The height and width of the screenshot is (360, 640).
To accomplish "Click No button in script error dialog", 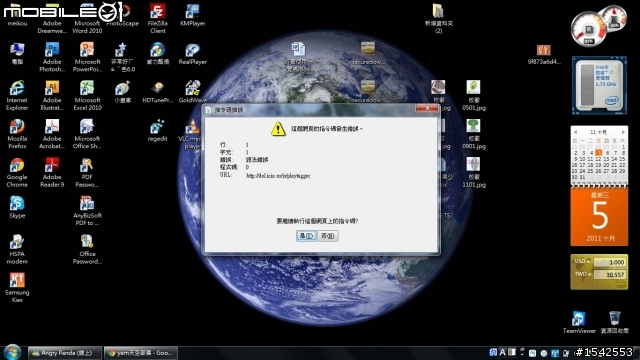I will (328, 236).
